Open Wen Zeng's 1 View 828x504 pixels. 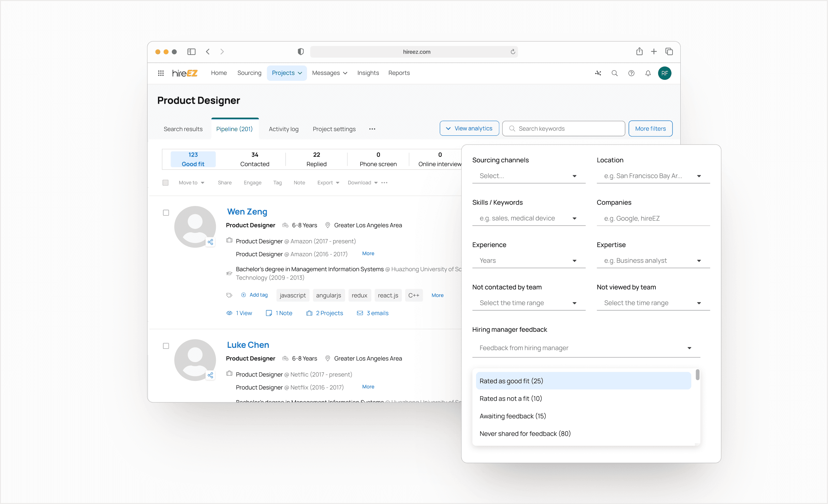[x=239, y=313]
